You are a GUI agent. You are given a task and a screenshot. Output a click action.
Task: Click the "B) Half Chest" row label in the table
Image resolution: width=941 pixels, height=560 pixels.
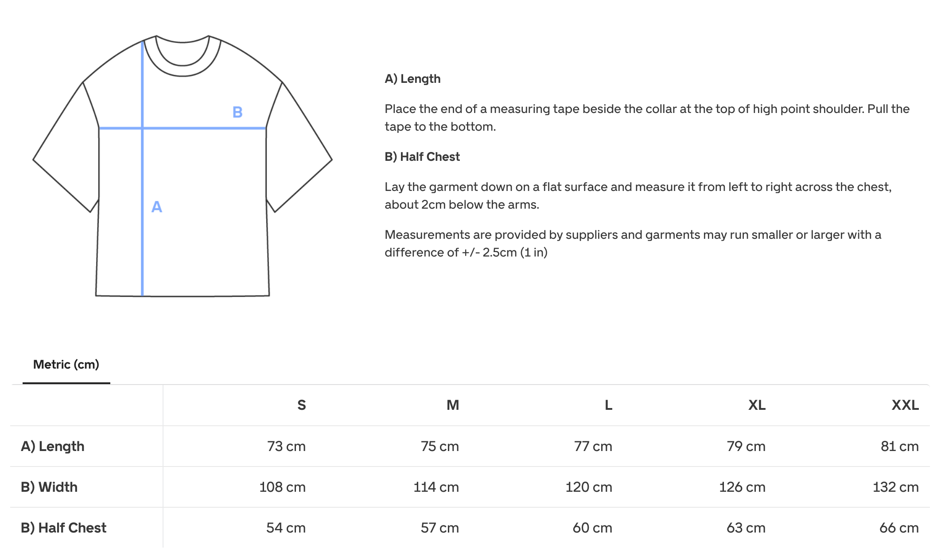point(64,528)
